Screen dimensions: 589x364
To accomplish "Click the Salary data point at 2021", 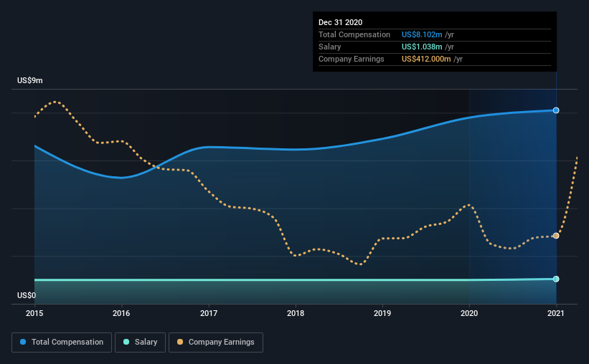I will (x=556, y=279).
